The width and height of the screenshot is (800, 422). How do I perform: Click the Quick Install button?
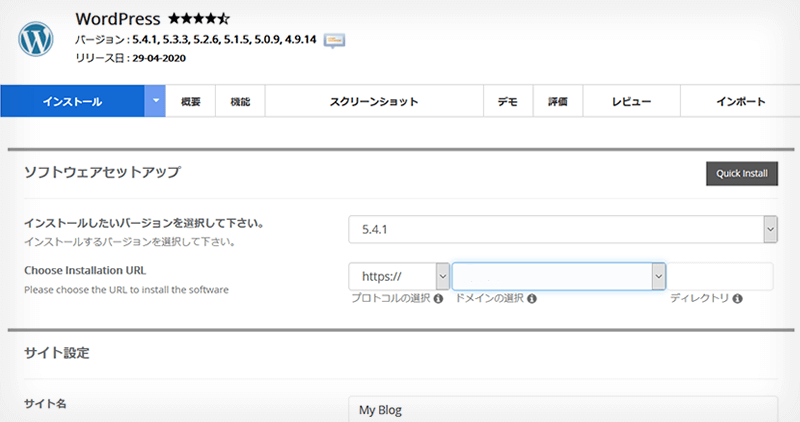(x=742, y=173)
